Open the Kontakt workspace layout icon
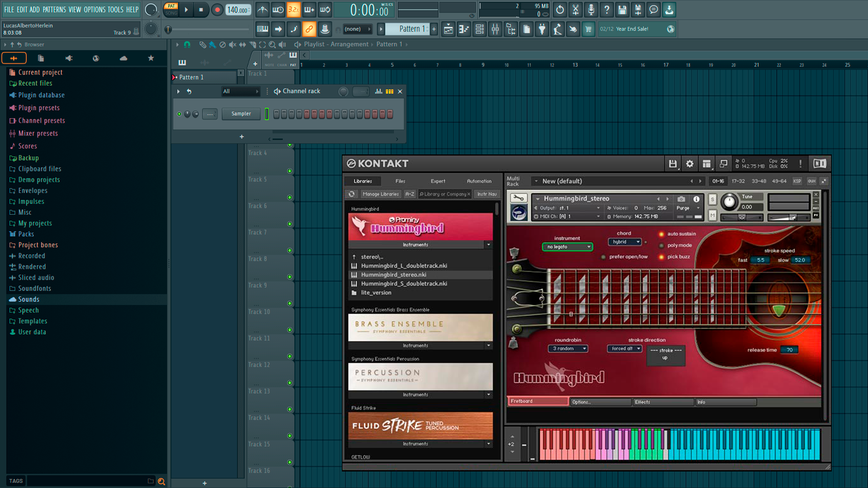The height and width of the screenshot is (488, 868). pos(707,164)
